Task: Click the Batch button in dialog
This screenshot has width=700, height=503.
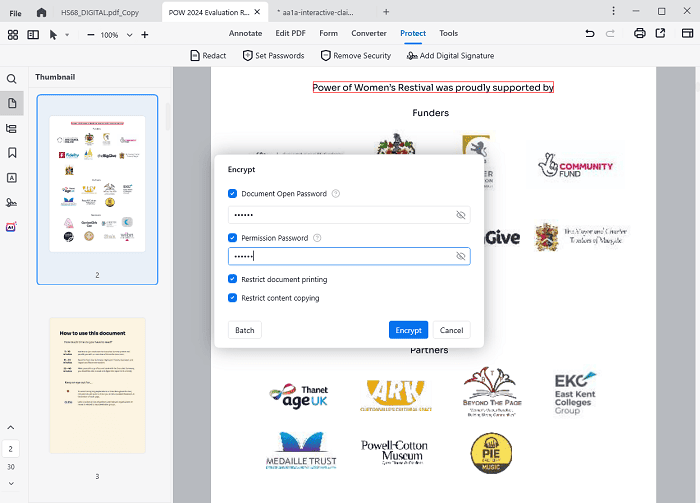Action: 245,330
